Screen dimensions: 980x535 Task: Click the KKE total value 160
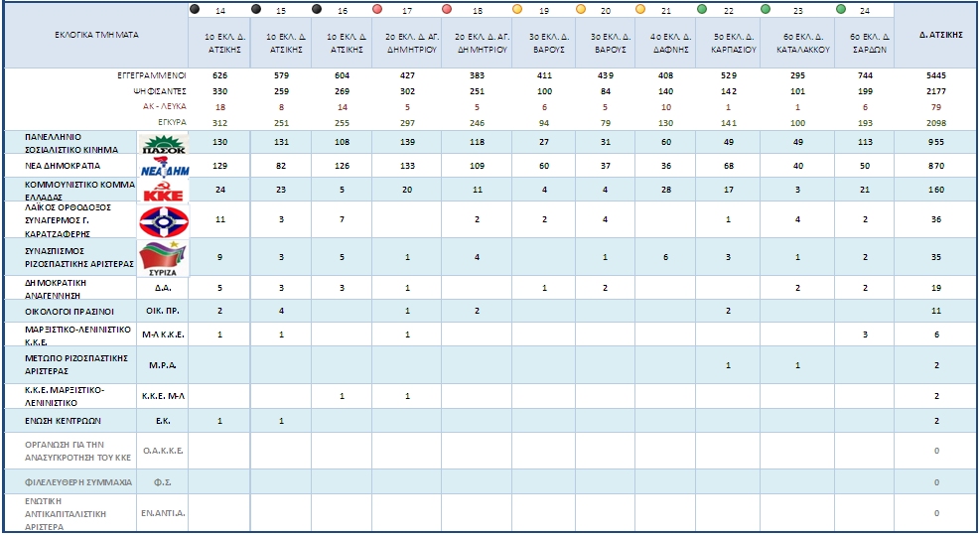(x=935, y=190)
